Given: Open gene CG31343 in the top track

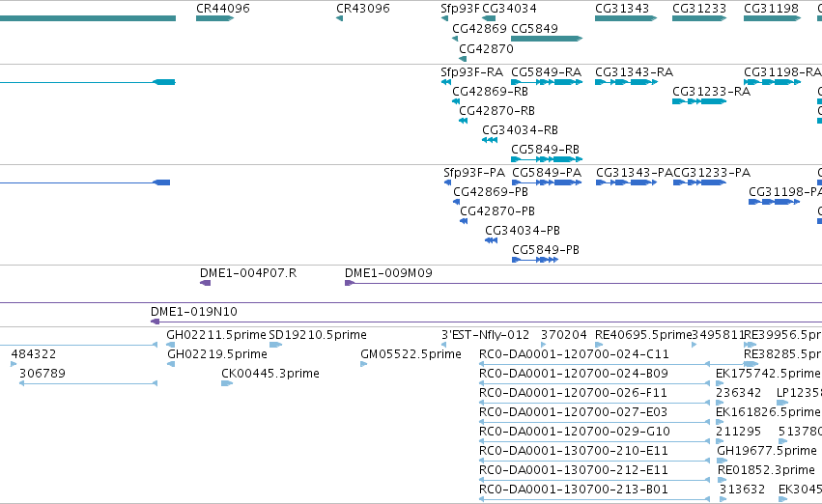Looking at the screenshot, I should click(x=622, y=9).
